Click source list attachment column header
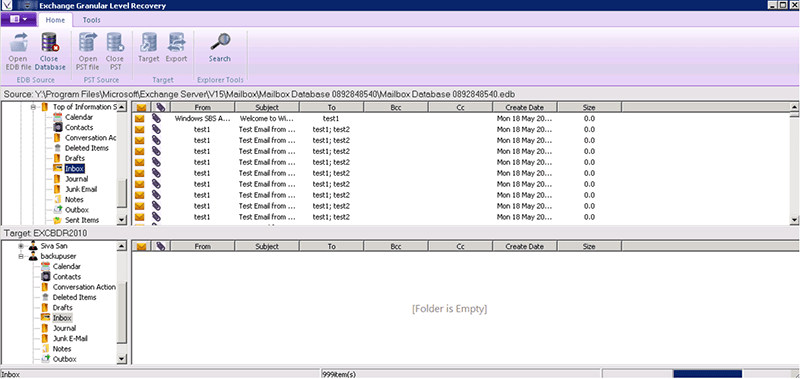 pos(161,107)
